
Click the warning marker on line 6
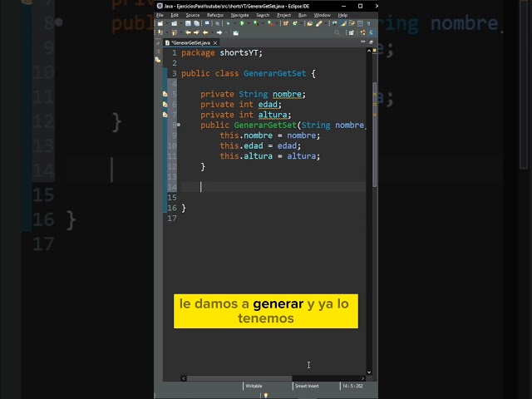pos(165,105)
